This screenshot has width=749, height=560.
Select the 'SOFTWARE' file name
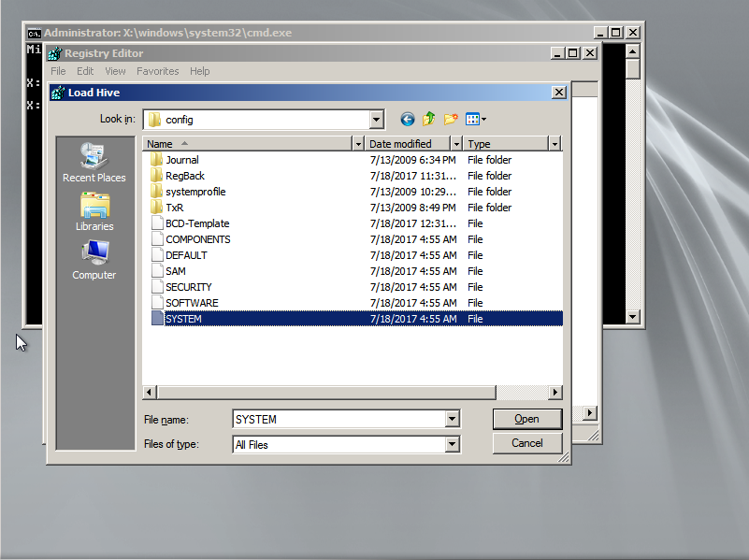(192, 303)
